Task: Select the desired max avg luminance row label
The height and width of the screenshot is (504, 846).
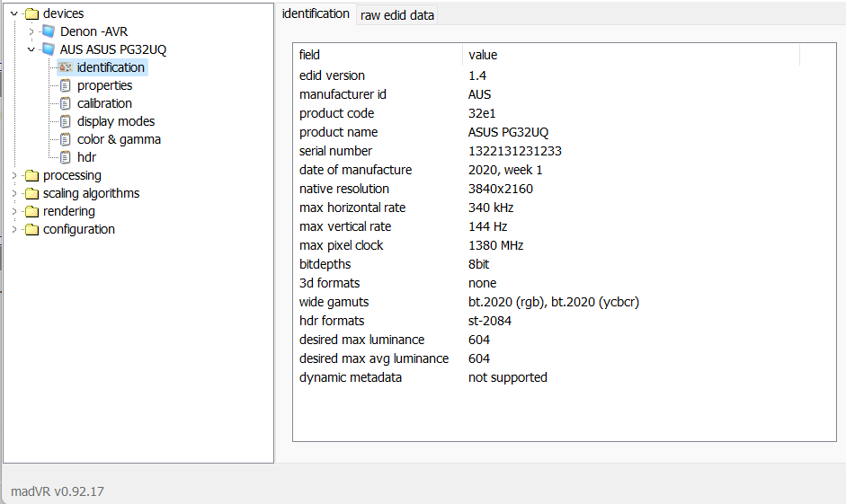Action: click(374, 358)
